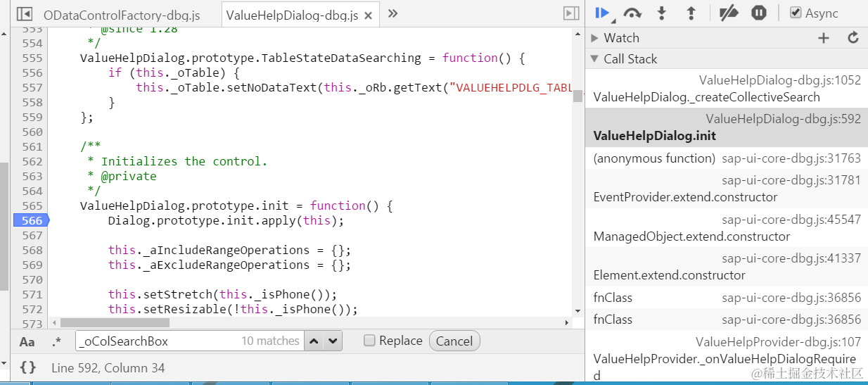Open ValueHelpProvider-dbg.js:107 source link
Screen dimensions: 868x385
(778, 342)
